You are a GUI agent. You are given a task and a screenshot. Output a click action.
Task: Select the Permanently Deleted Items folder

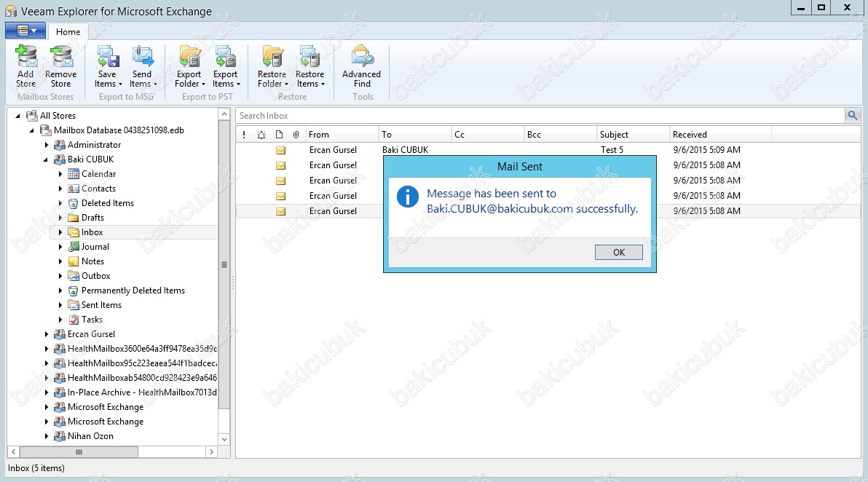point(133,291)
